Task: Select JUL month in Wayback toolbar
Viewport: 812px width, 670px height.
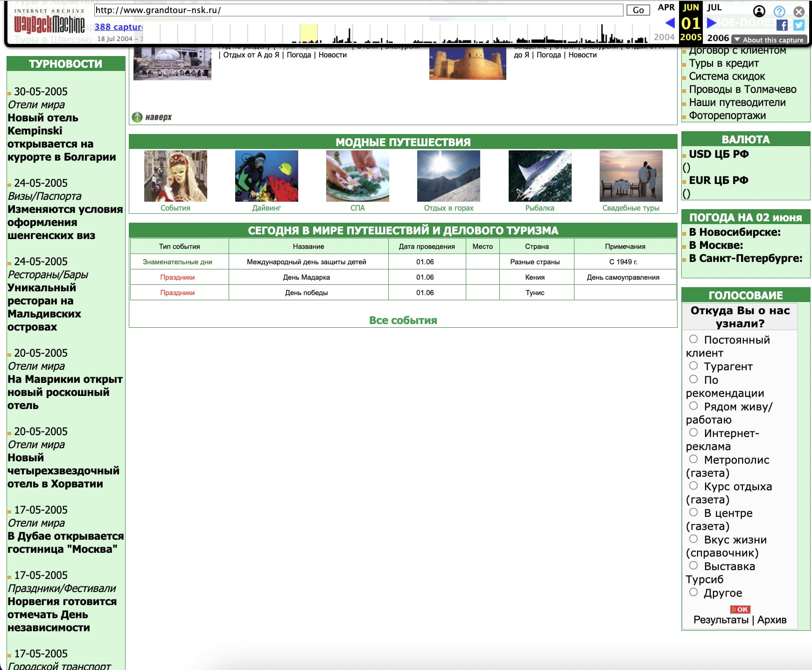Action: coord(714,7)
